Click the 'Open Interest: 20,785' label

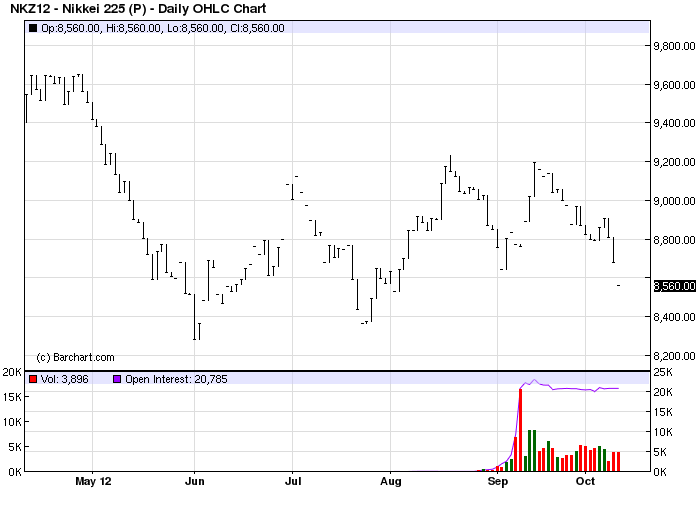click(176, 379)
